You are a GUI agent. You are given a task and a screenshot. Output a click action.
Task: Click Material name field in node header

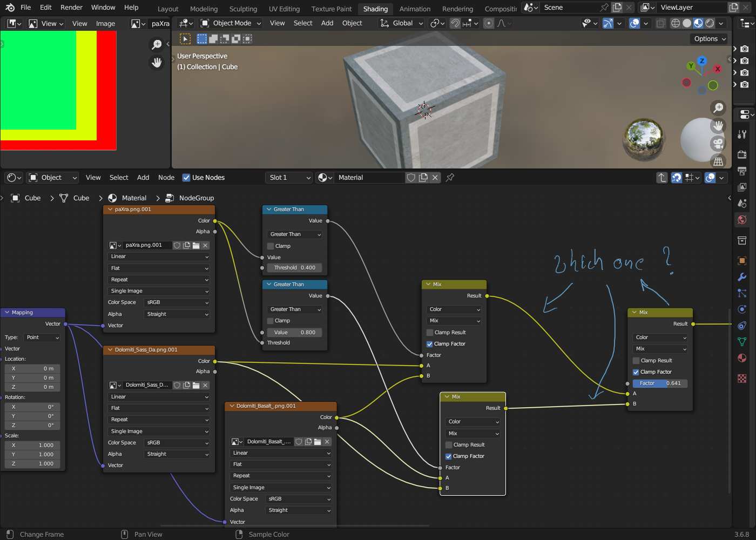pyautogui.click(x=369, y=178)
